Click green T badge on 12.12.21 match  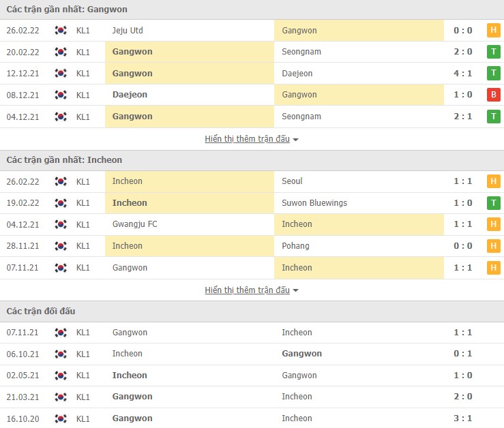(493, 74)
